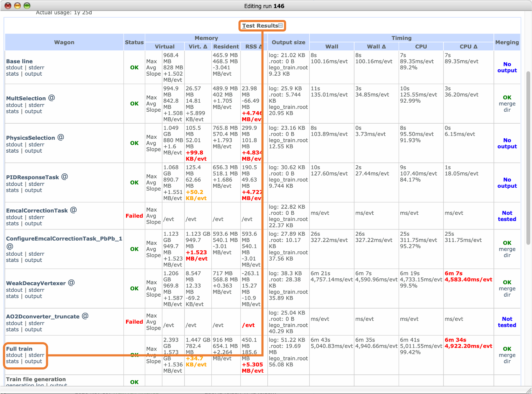This screenshot has width=532, height=394.
Task: Click the @ icon beside AO2Dconverter_truncate
Action: pos(85,316)
